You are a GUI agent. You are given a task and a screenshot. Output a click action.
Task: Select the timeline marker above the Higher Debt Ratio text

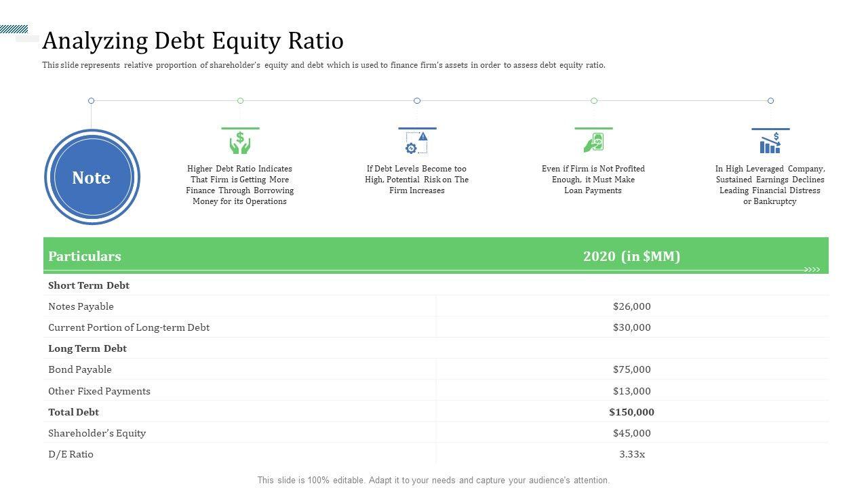(x=240, y=101)
